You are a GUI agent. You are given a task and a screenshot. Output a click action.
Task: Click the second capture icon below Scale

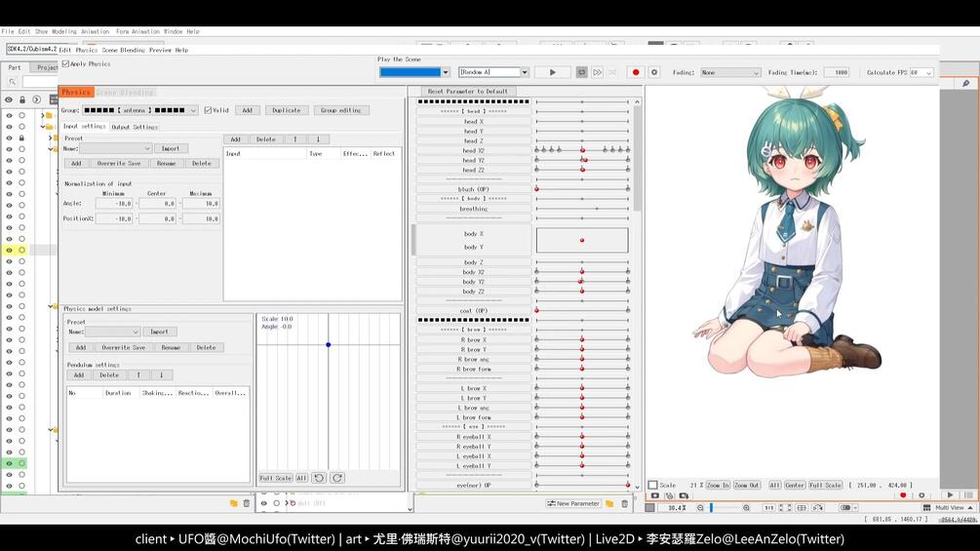pos(669,496)
